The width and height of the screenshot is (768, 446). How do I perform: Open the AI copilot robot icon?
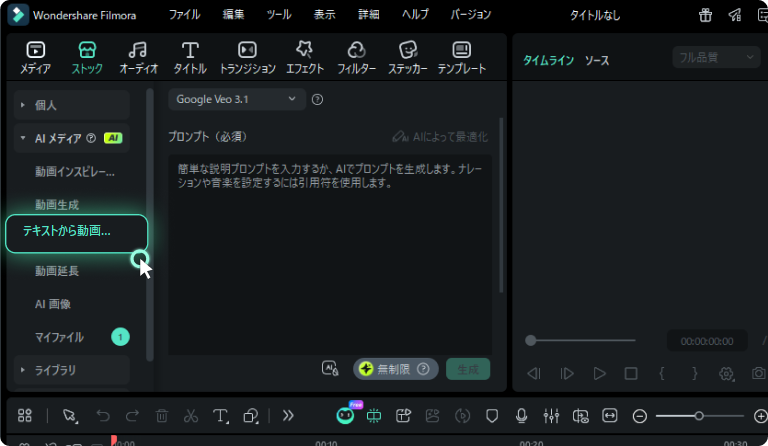tap(345, 416)
